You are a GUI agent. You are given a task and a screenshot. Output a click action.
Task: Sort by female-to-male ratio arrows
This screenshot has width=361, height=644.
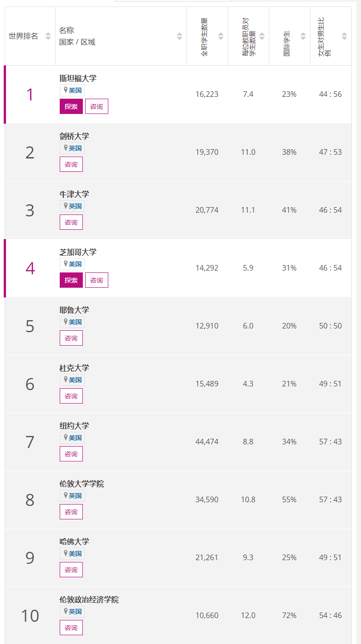(x=344, y=36)
